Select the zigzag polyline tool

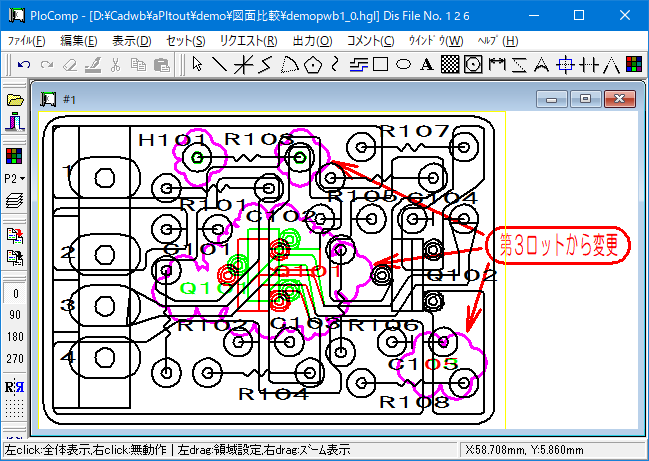265,65
